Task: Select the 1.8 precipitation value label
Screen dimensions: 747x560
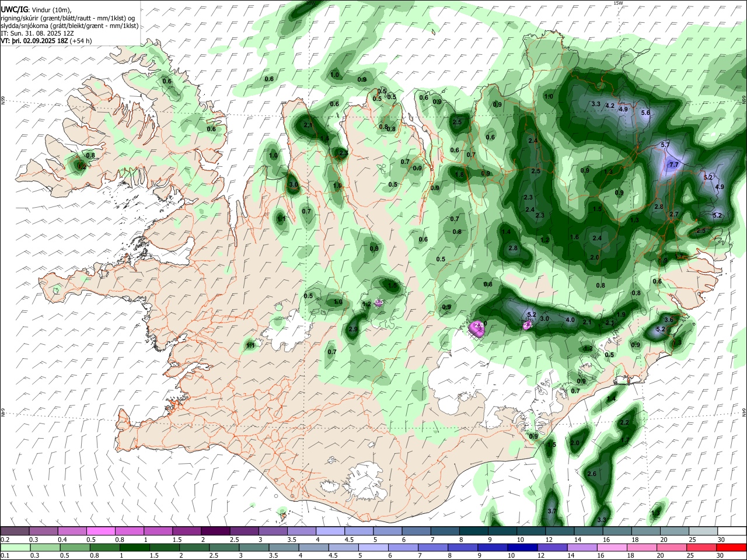Action: pos(459,174)
